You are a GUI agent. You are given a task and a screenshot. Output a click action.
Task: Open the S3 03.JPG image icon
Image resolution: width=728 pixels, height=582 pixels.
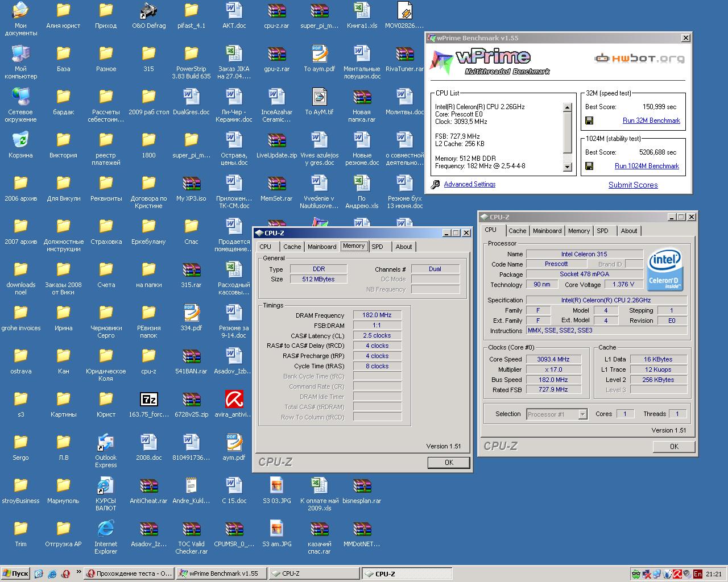click(x=276, y=486)
